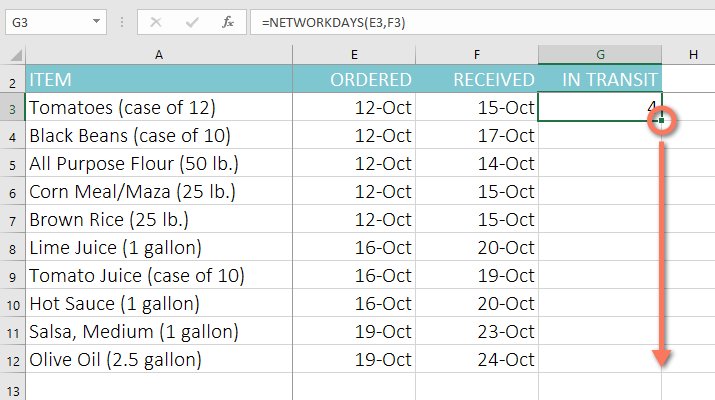The width and height of the screenshot is (715, 400).
Task: Select column E header
Action: point(355,54)
